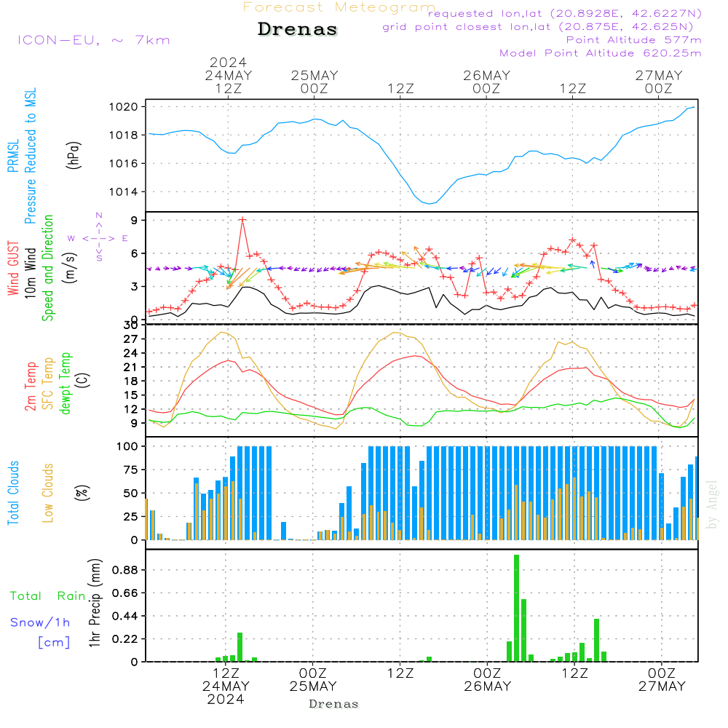Screen dimensions: 728x728
Task: Click the '1hr Precip (mm)' axis label
Action: pos(95,603)
